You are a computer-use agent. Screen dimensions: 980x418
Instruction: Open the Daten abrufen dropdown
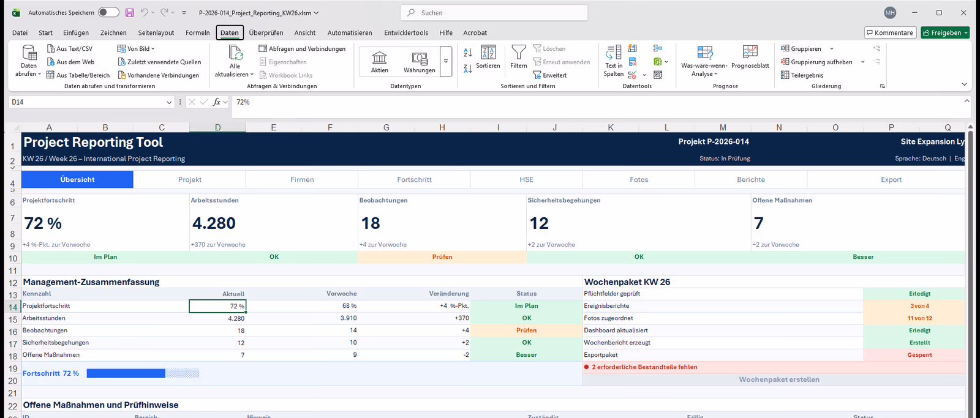tap(29, 61)
